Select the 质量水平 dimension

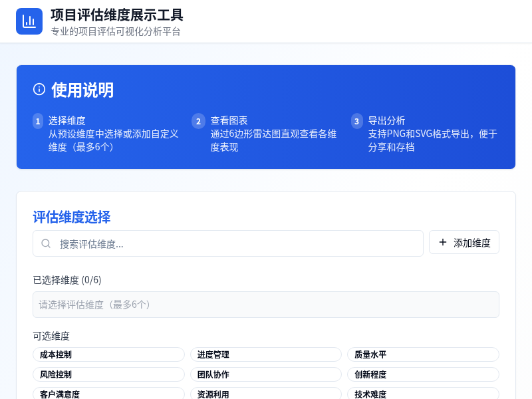coord(423,354)
